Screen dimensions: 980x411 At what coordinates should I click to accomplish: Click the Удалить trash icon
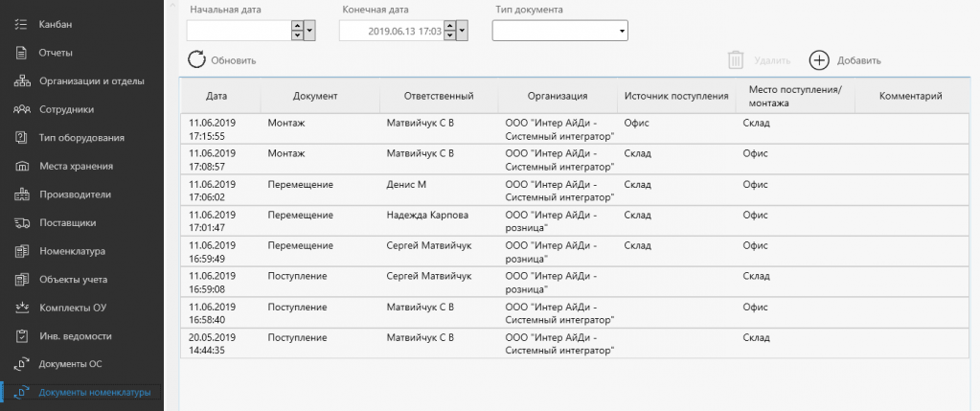(736, 60)
